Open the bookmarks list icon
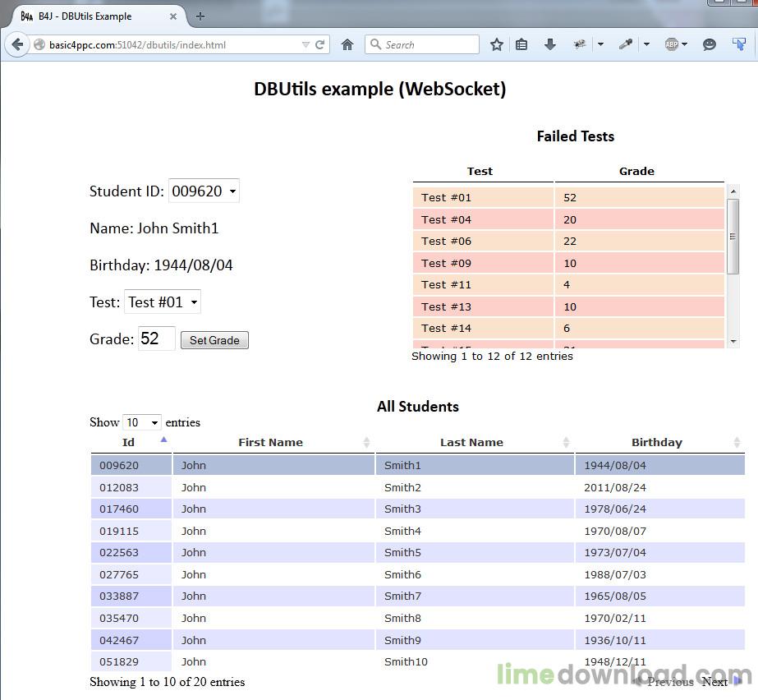 (521, 45)
